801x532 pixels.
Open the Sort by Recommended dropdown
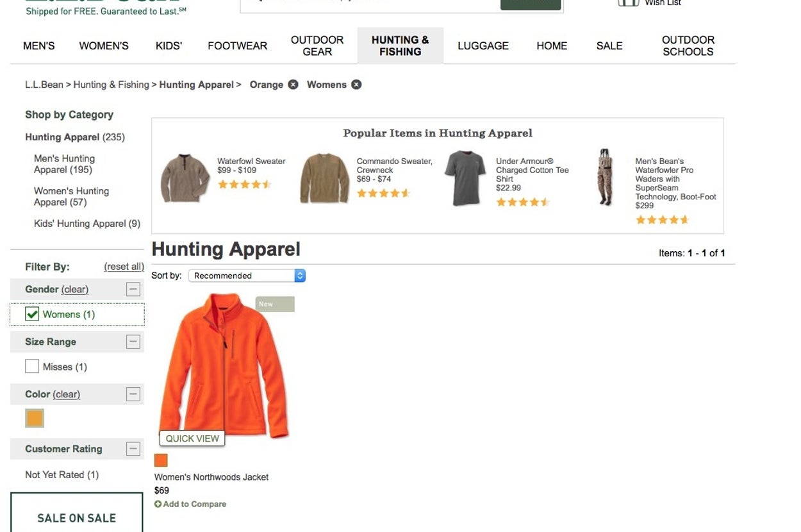(x=247, y=276)
